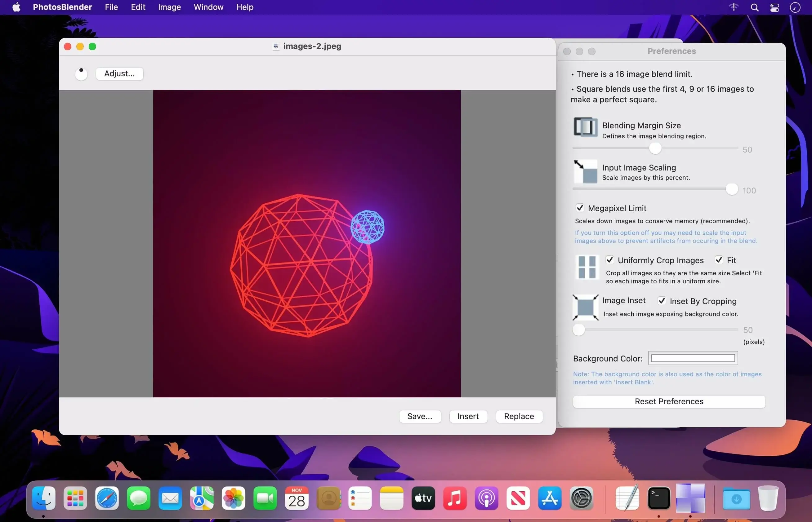Click the Save... button
Screen dimensions: 812x522
point(420,416)
